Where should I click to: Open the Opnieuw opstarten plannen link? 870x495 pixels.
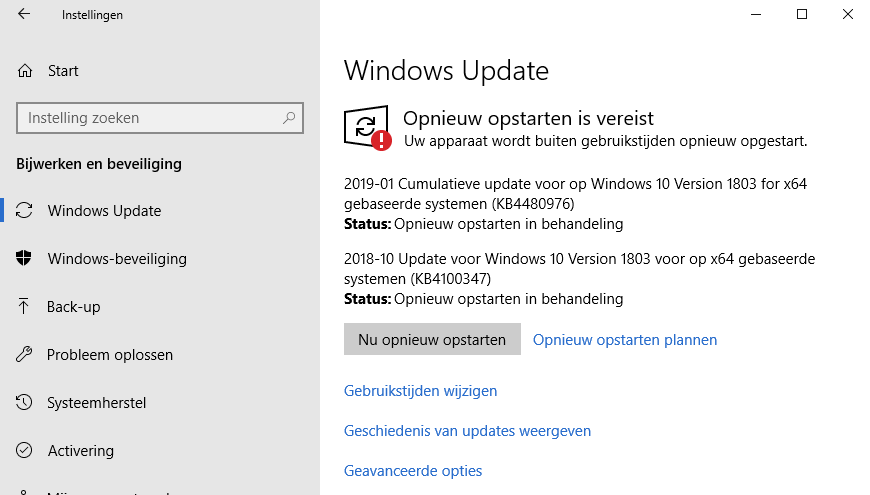tap(625, 340)
